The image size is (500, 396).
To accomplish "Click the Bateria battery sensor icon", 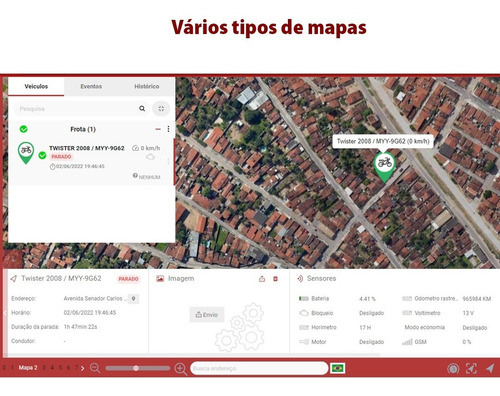I will pyautogui.click(x=304, y=298).
